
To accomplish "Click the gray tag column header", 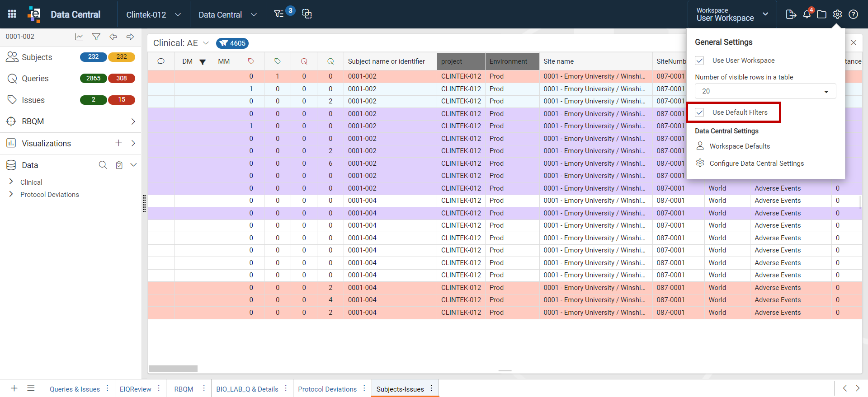I will tap(278, 61).
